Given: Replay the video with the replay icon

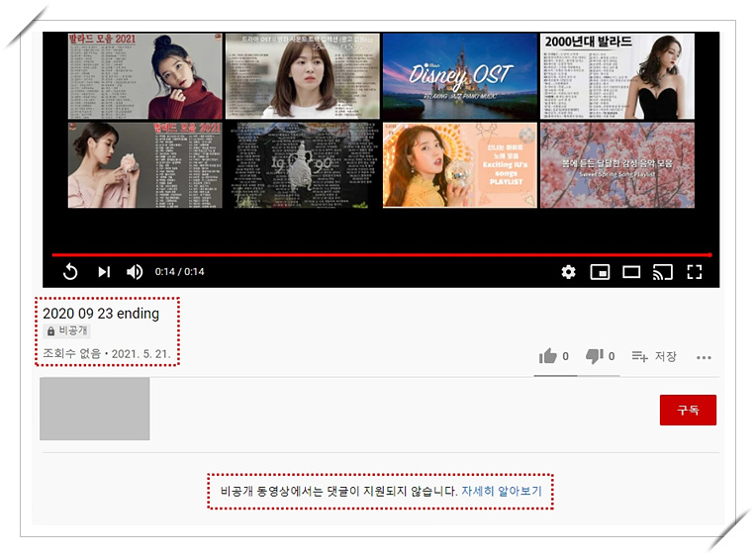Looking at the screenshot, I should [70, 271].
